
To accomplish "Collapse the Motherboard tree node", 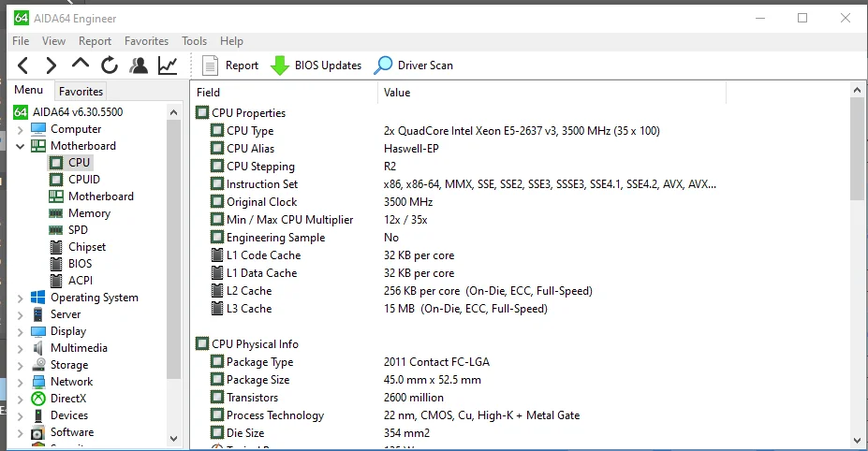I will [21, 146].
